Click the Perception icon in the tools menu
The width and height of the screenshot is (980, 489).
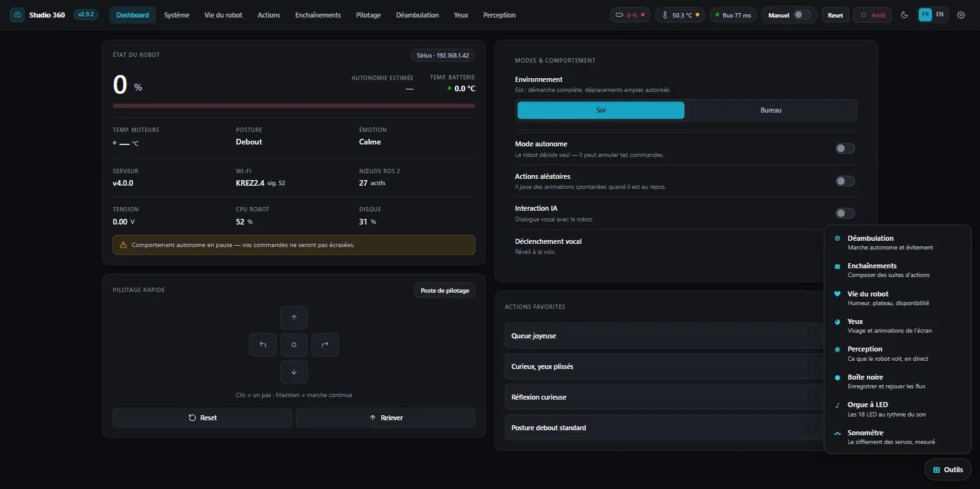click(x=837, y=350)
